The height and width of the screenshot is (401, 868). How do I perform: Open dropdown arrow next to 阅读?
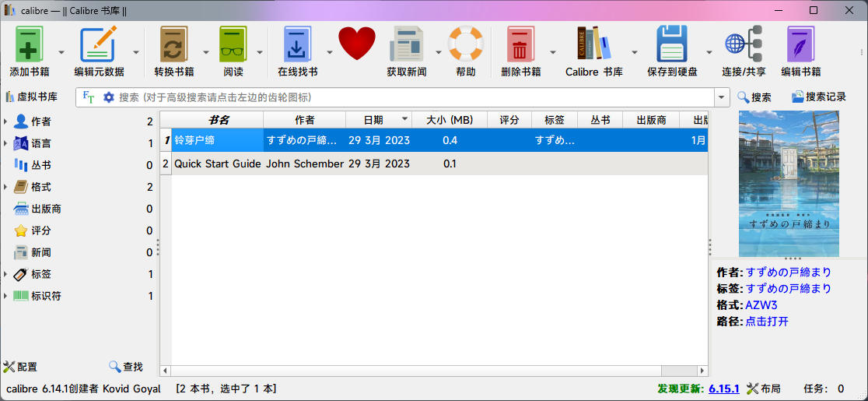(x=261, y=53)
